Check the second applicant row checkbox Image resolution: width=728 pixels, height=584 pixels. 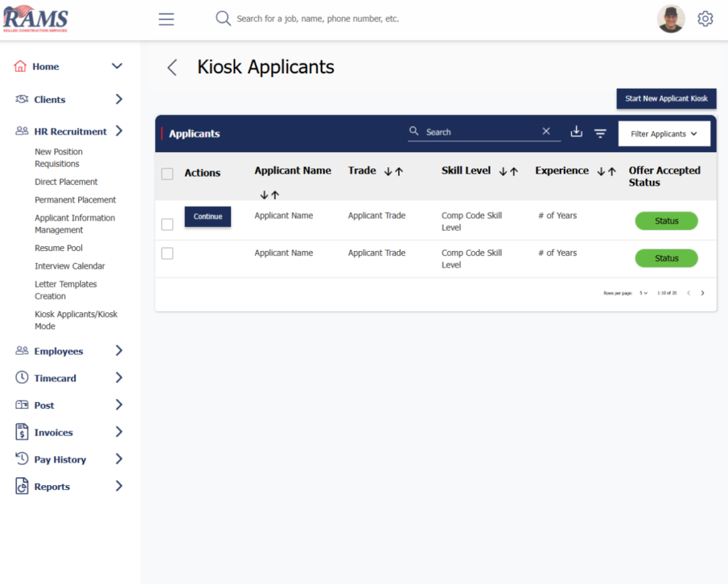tap(167, 253)
